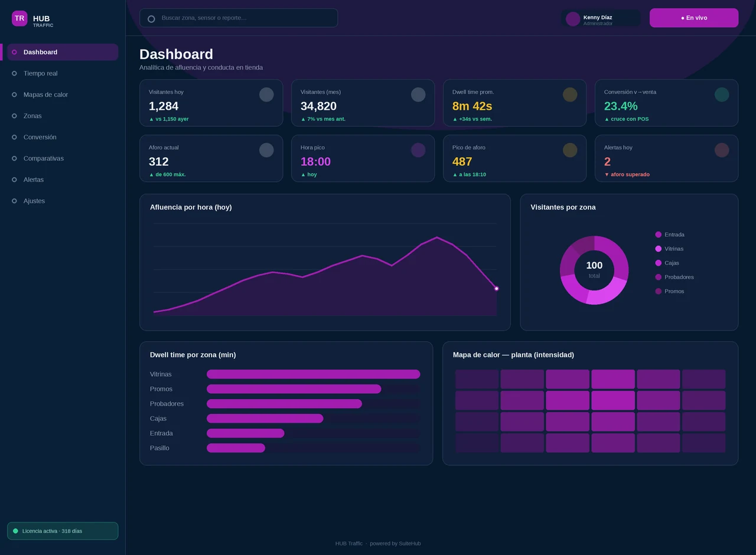The image size is (756, 555).
Task: Click the Entrada dwell time bar
Action: click(x=246, y=433)
